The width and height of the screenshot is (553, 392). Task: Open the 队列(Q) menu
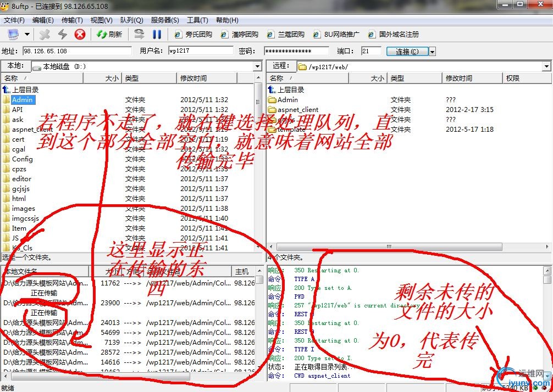pos(131,20)
